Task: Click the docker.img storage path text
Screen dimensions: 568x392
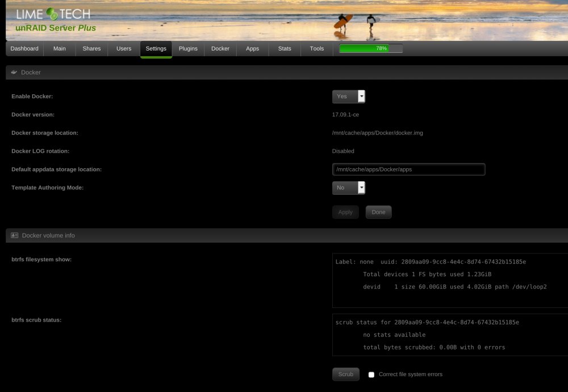Action: point(378,133)
